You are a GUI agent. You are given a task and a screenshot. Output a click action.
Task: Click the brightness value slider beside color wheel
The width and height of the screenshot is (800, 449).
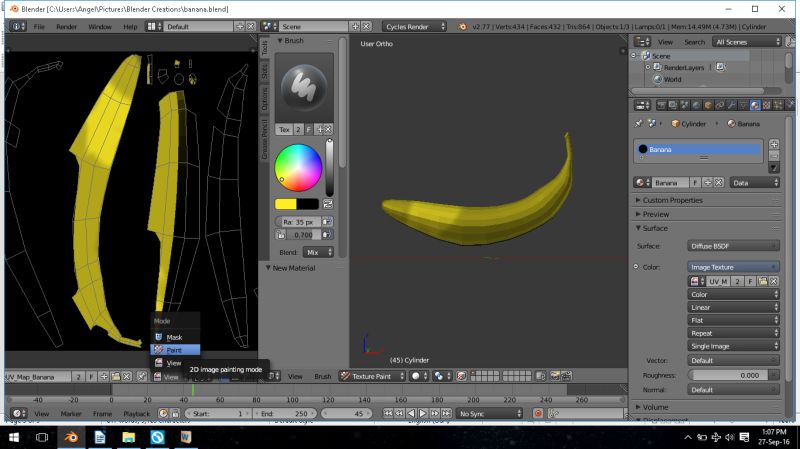click(330, 167)
